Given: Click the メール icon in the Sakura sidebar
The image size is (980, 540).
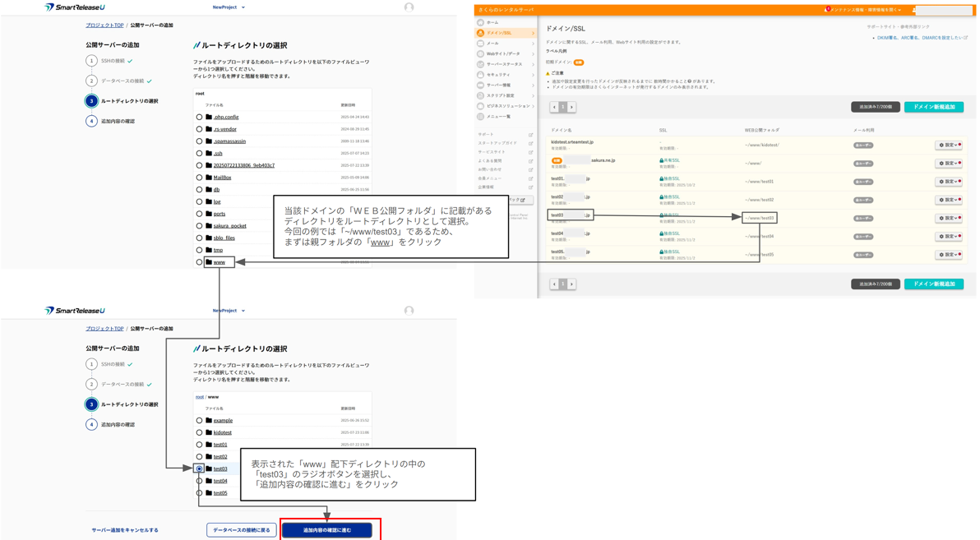Looking at the screenshot, I should click(x=481, y=43).
